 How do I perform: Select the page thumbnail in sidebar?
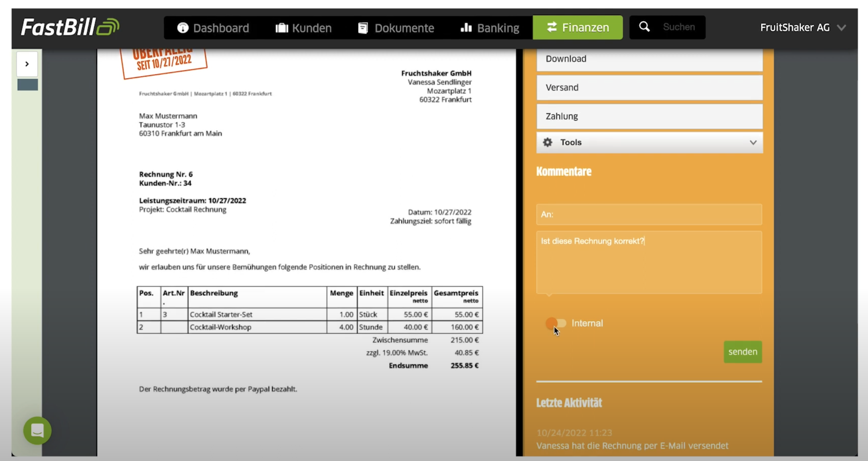click(x=28, y=84)
